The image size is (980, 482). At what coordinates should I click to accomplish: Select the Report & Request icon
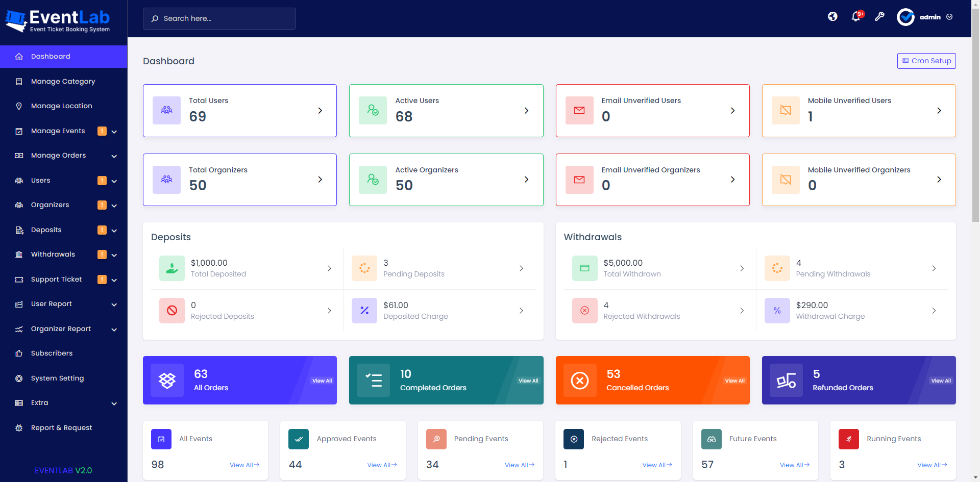click(x=19, y=427)
